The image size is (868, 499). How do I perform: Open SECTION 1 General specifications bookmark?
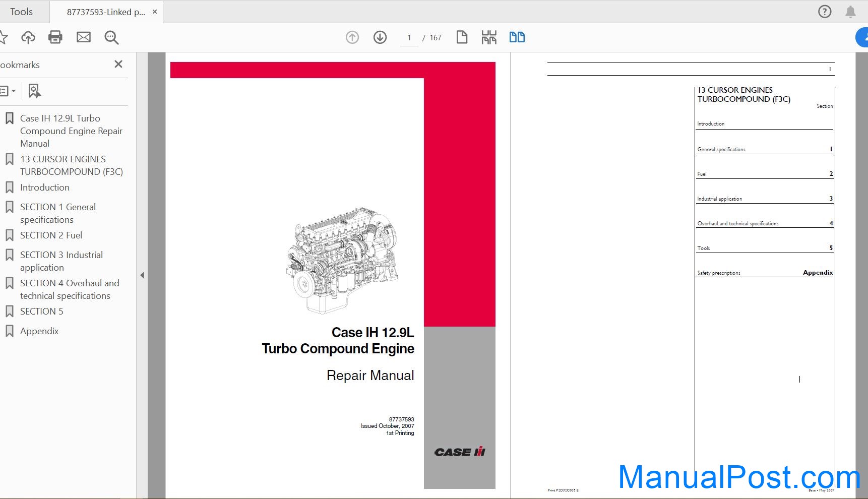tap(58, 213)
